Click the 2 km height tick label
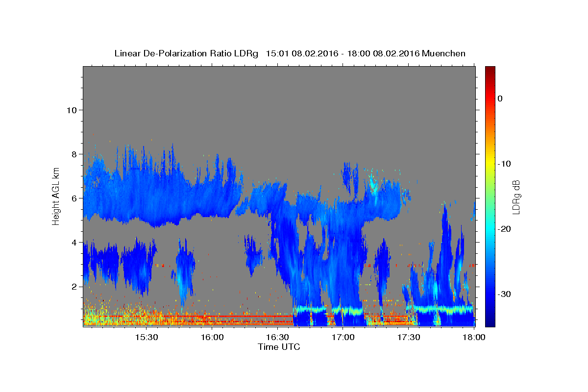This screenshot has height=392, width=588. [74, 286]
